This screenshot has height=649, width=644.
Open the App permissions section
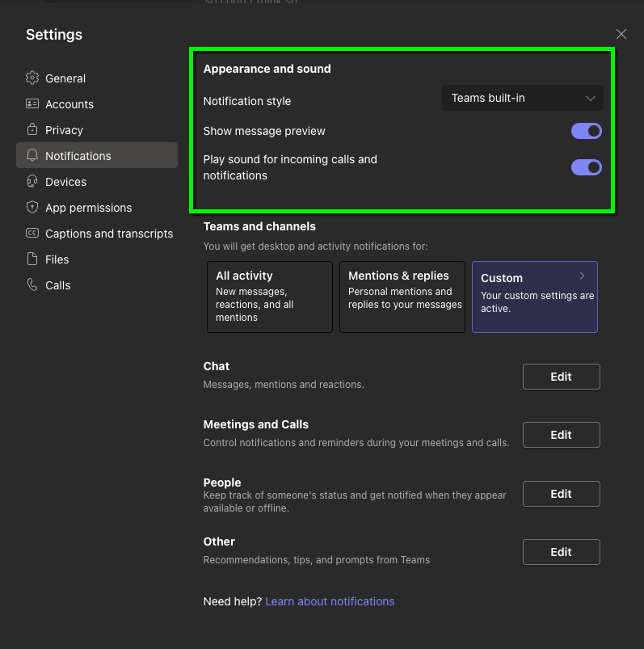click(97, 208)
